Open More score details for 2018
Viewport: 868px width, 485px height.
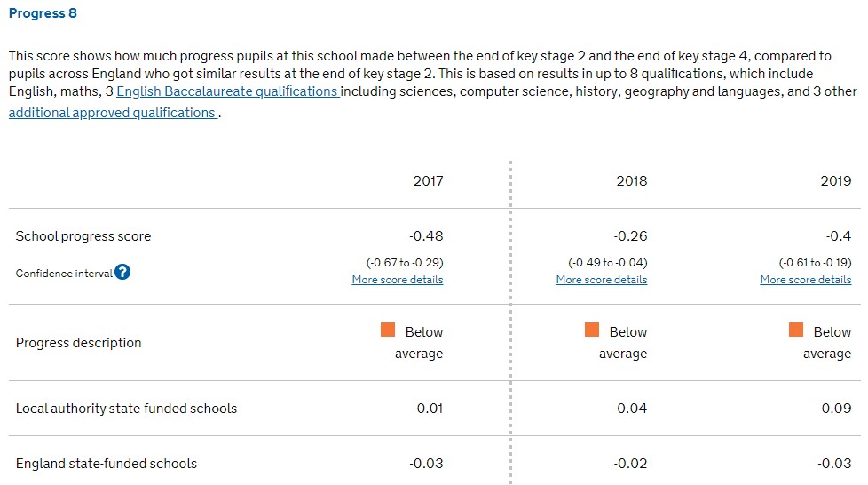point(602,280)
